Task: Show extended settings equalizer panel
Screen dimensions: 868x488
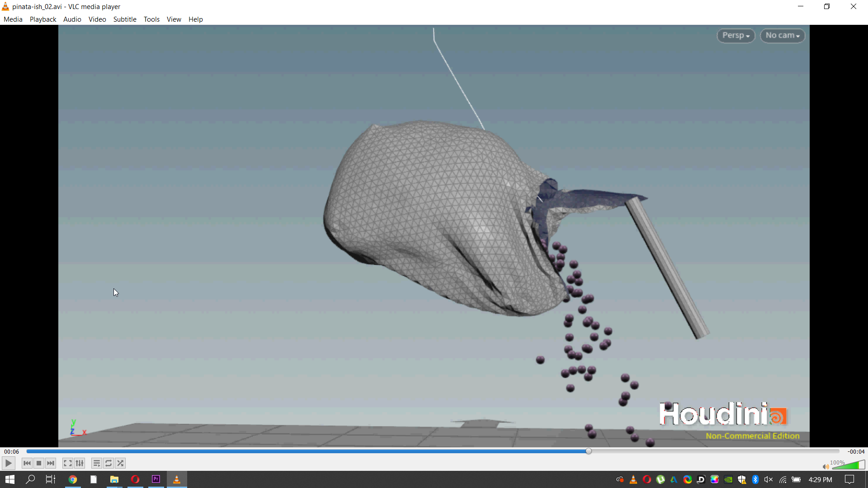Action: click(x=80, y=463)
